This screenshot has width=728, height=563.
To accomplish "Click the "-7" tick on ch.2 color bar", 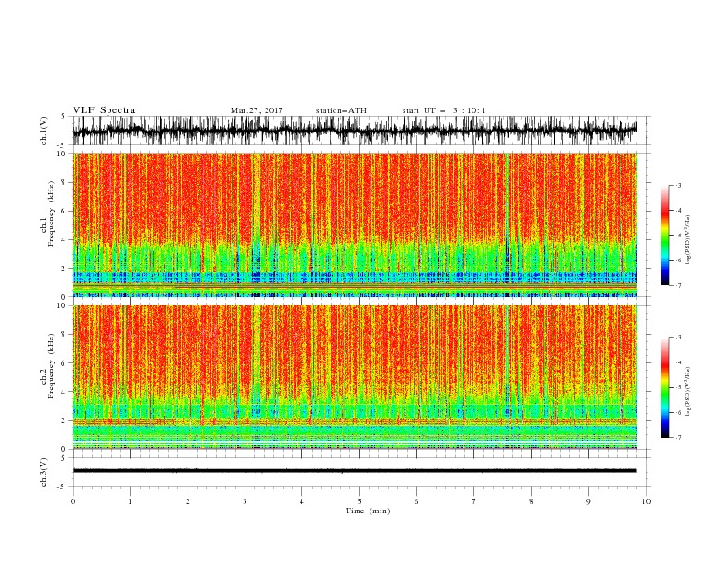I will tap(678, 438).
